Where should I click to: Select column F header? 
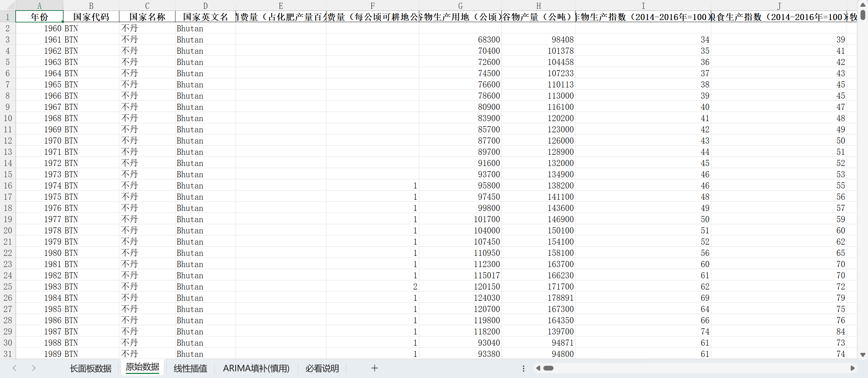tap(373, 5)
